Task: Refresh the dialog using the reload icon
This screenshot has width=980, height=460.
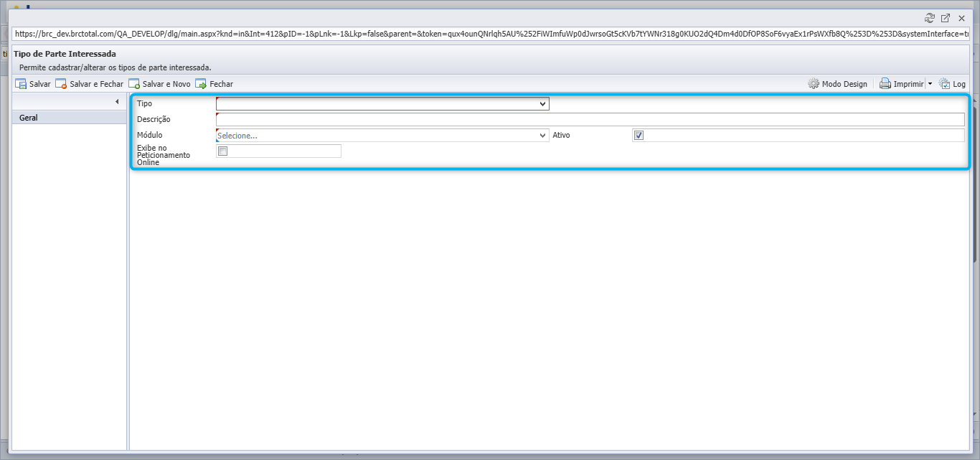Action: click(x=930, y=18)
